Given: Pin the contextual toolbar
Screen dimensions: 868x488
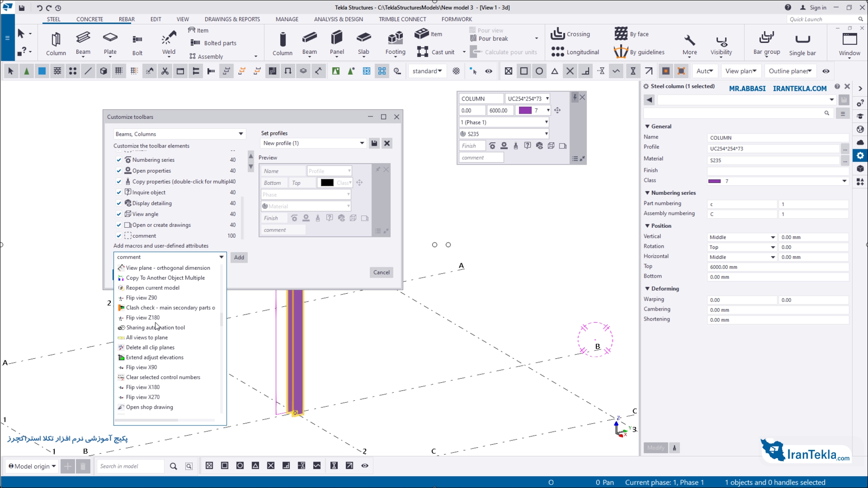Looking at the screenshot, I should tap(575, 98).
